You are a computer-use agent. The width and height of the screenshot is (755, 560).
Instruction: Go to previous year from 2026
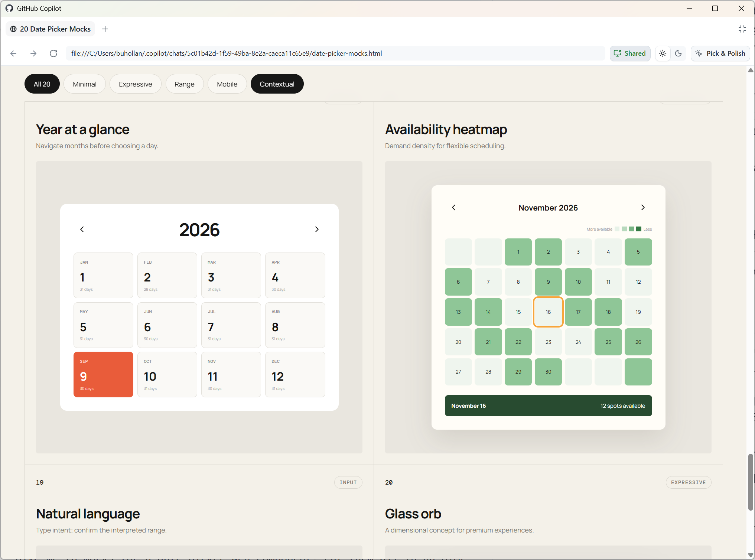coord(82,229)
